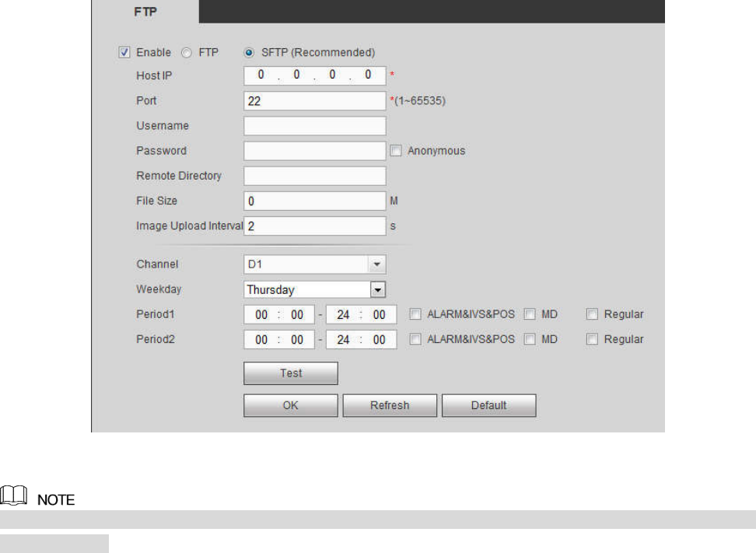This screenshot has width=756, height=553.
Task: Click the Refresh button
Action: (390, 405)
